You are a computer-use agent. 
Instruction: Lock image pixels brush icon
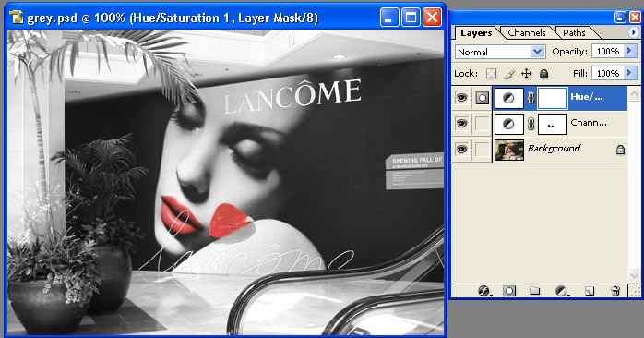(509, 74)
